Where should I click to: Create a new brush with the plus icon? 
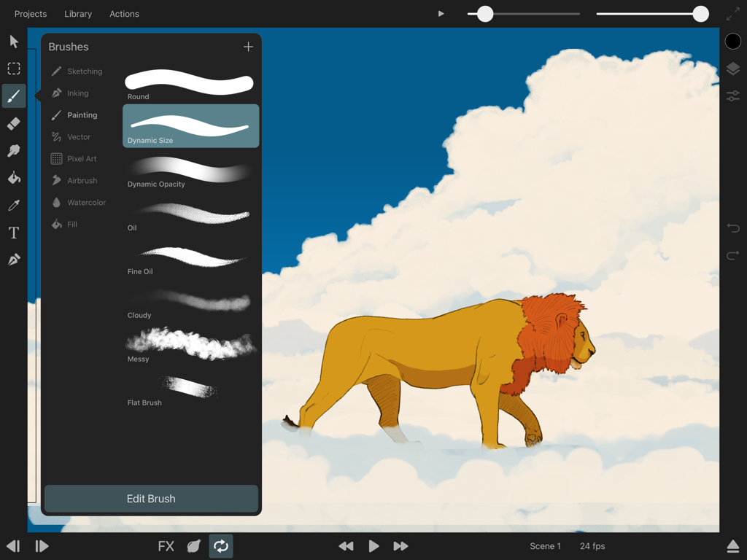click(248, 46)
